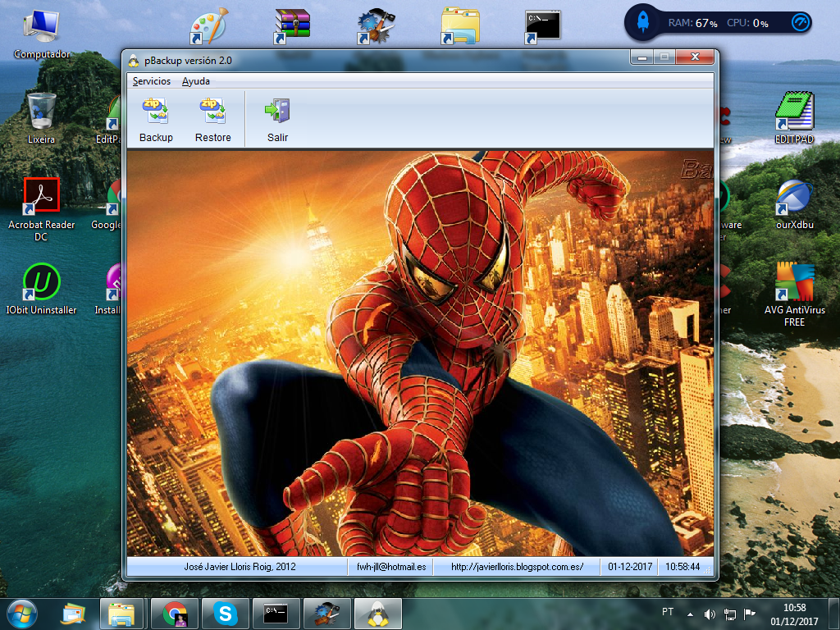Image resolution: width=840 pixels, height=630 pixels.
Task: Open the Servicios menu
Action: [x=152, y=81]
